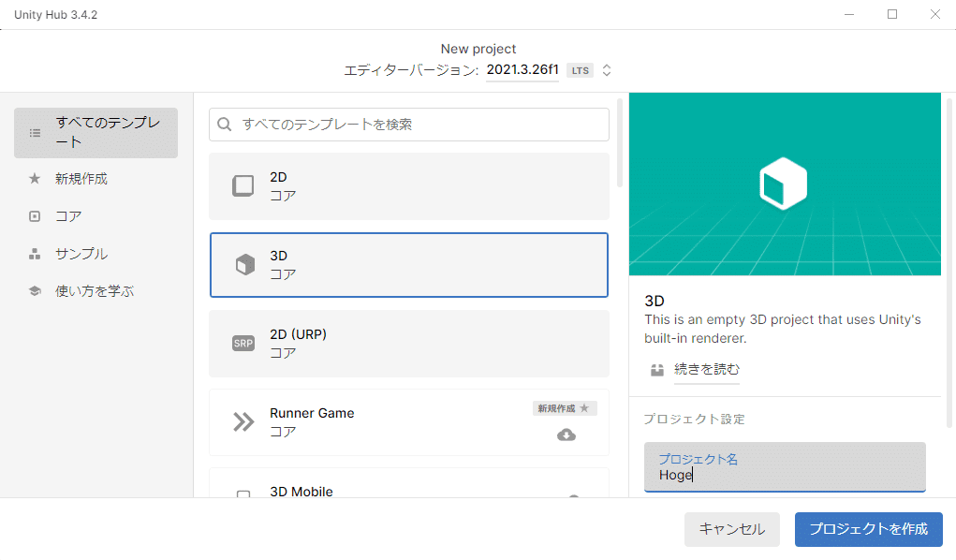The width and height of the screenshot is (956, 560).
Task: Open the 続きを読む link
Action: click(x=707, y=369)
